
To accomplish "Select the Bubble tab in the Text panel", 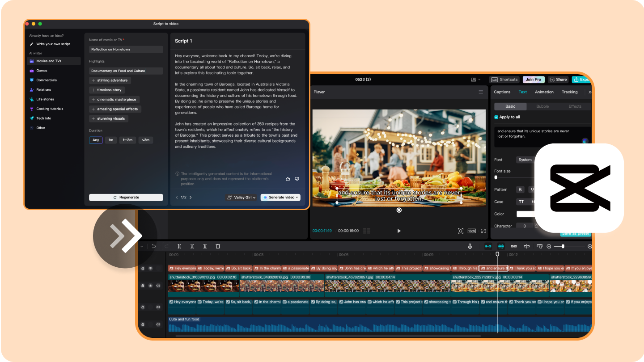I will point(542,106).
